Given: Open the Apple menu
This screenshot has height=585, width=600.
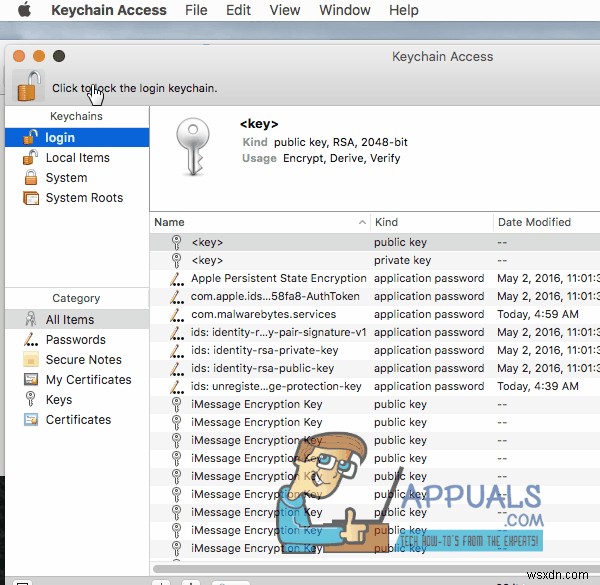Looking at the screenshot, I should (24, 10).
